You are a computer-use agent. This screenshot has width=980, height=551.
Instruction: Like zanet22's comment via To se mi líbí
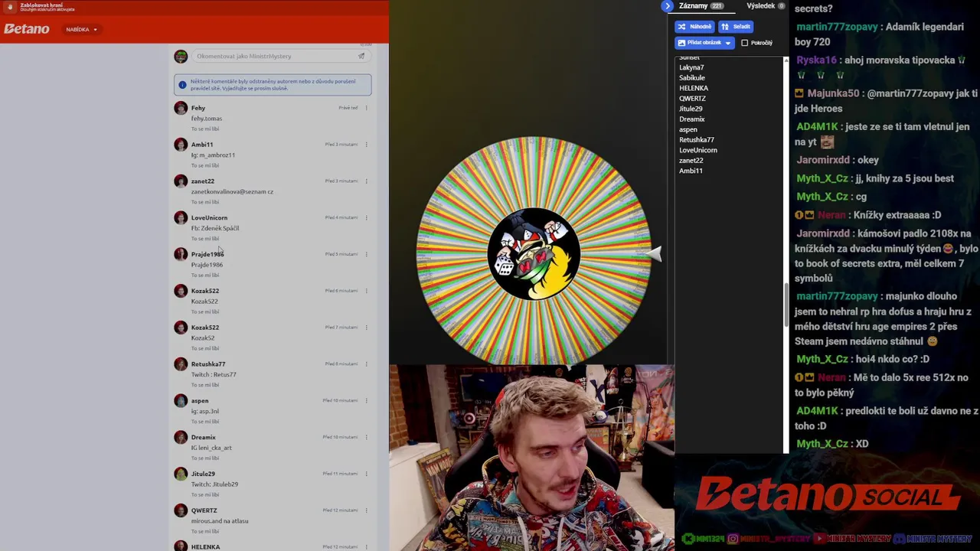coord(204,202)
